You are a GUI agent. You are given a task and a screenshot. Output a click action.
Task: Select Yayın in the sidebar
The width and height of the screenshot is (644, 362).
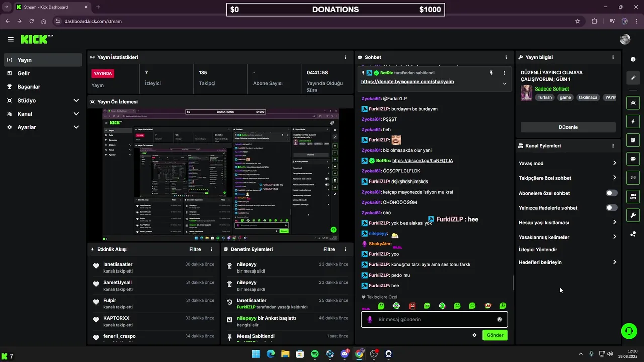[x=43, y=60]
